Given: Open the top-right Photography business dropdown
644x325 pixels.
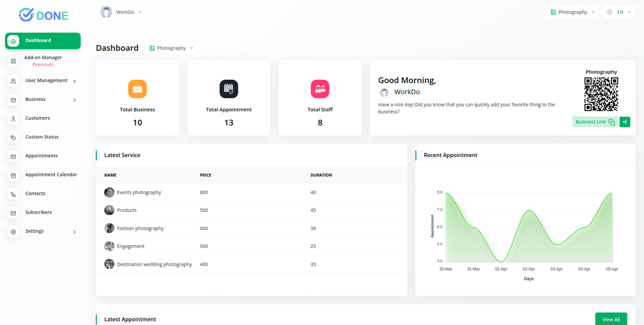Looking at the screenshot, I should (572, 12).
